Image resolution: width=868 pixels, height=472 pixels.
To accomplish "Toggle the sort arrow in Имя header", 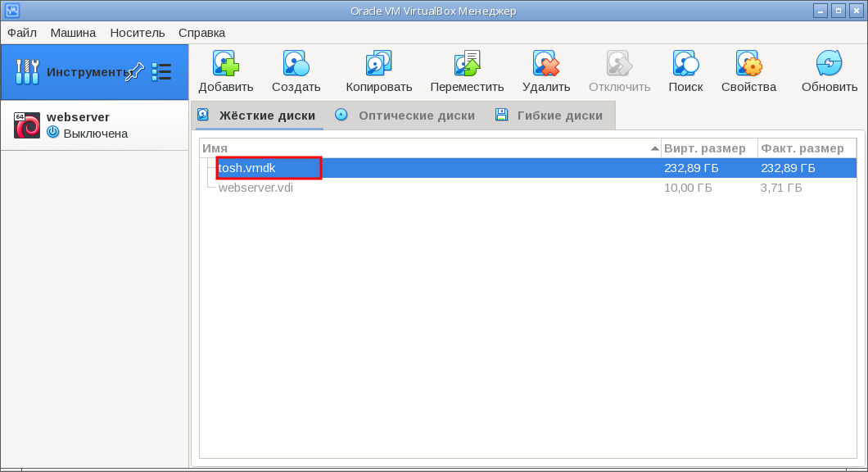I will (x=655, y=148).
